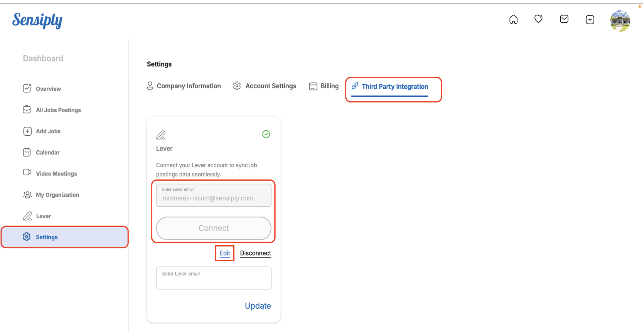644x333 pixels.
Task: Click the Lever pencil icon in card
Action: coord(161,135)
